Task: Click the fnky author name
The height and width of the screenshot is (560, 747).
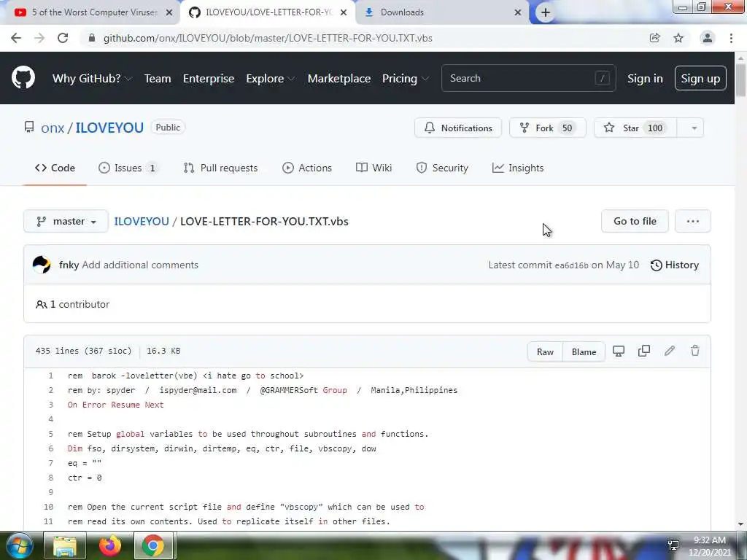Action: click(69, 265)
